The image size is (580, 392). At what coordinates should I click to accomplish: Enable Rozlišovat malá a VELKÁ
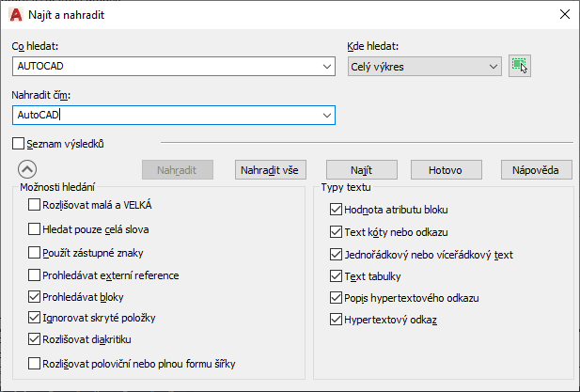pos(35,205)
